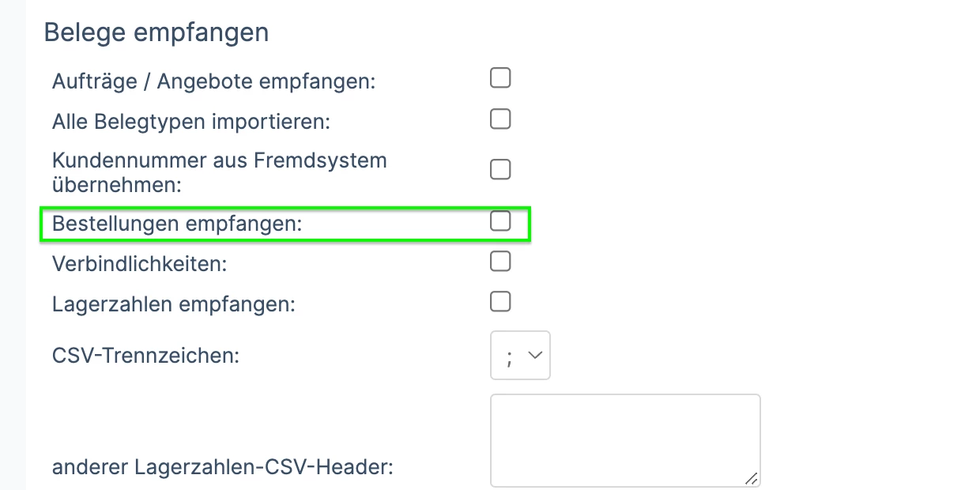Tick the Alle Belegtypen importieren checkbox
The height and width of the screenshot is (490, 980).
(x=500, y=119)
